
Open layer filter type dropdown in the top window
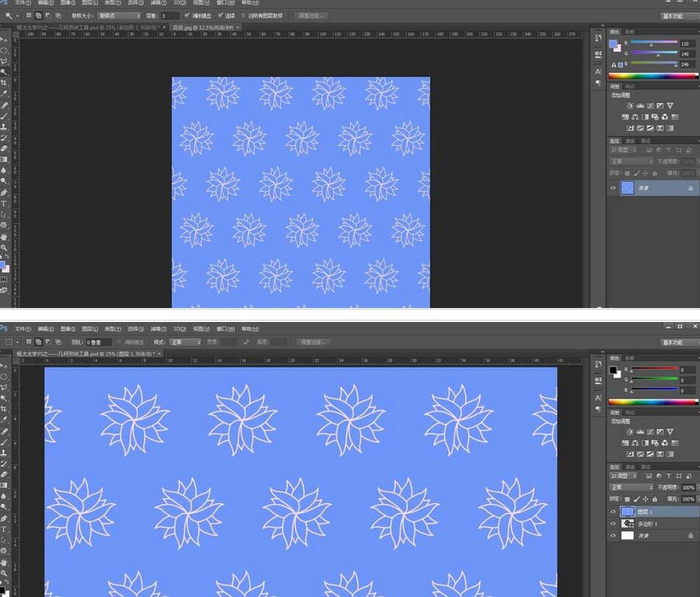click(x=624, y=150)
